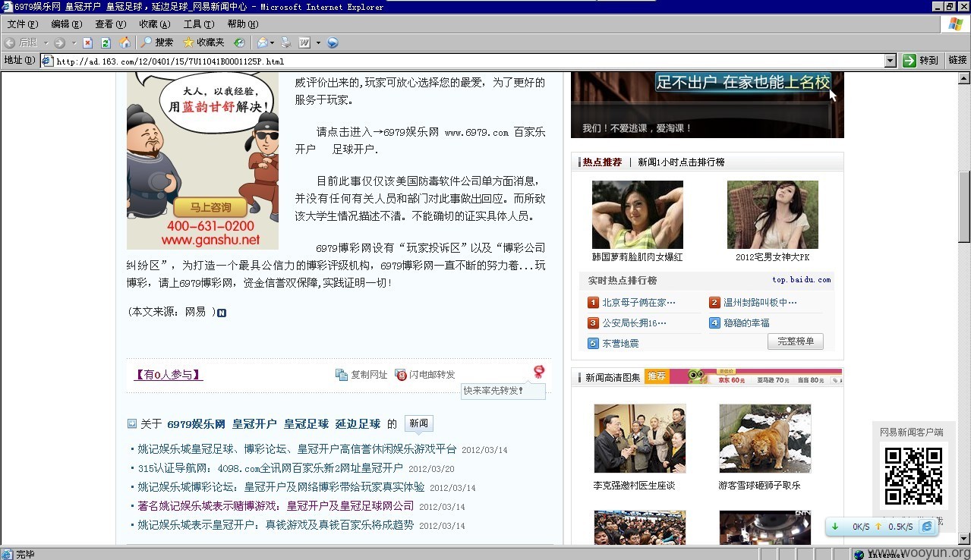The width and height of the screenshot is (971, 560).
Task: Open the 【有0人参与】 comments link
Action: point(169,375)
